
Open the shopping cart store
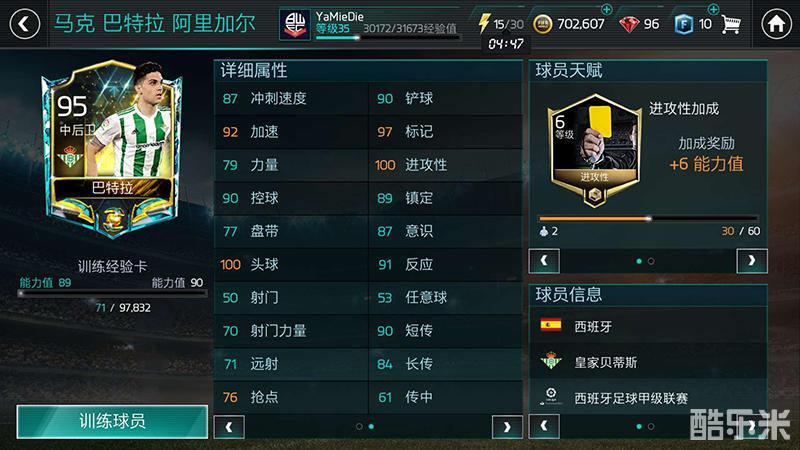pyautogui.click(x=731, y=24)
